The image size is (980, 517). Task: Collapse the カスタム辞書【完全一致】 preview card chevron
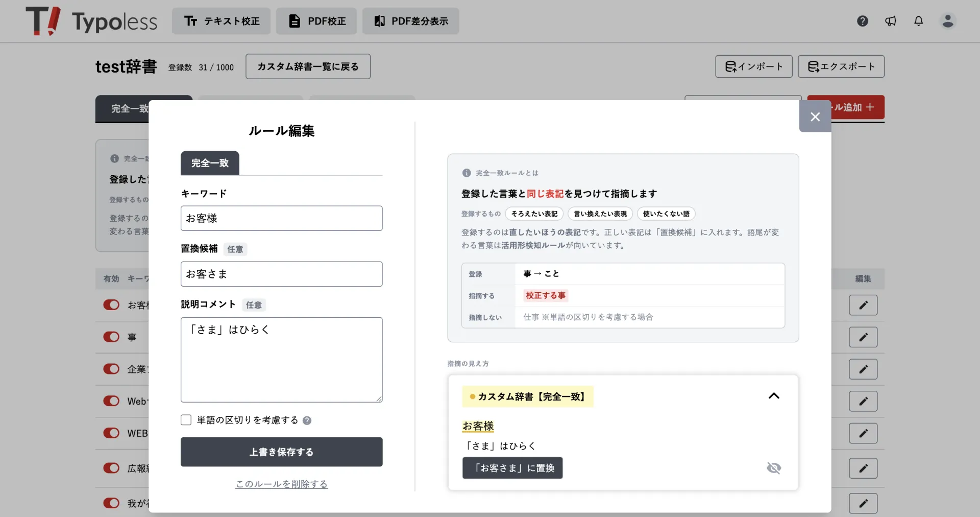pos(774,396)
